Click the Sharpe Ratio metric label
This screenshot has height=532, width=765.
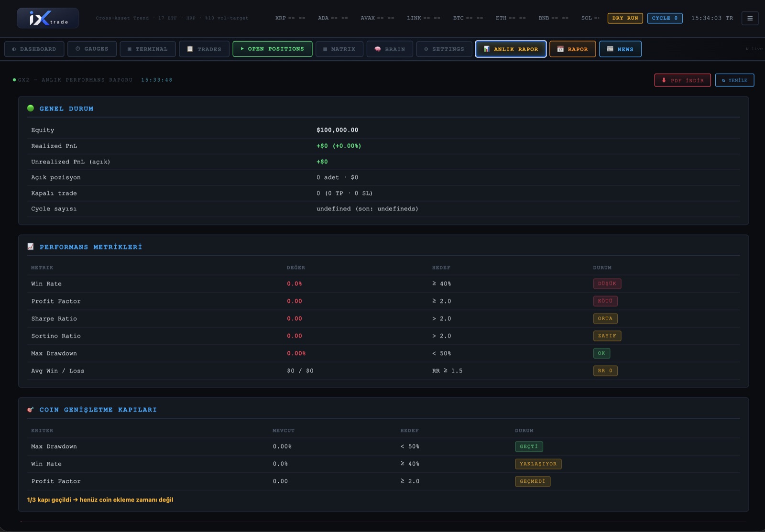(54, 319)
